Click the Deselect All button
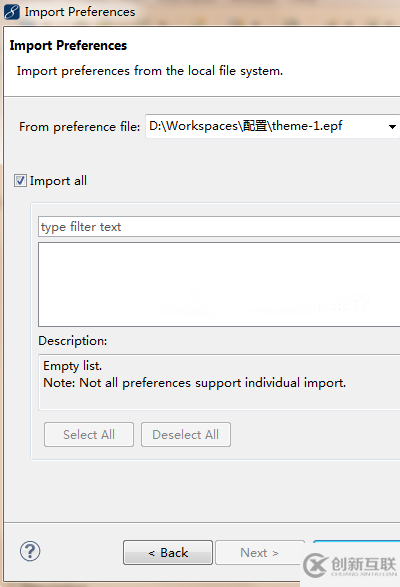 point(186,435)
